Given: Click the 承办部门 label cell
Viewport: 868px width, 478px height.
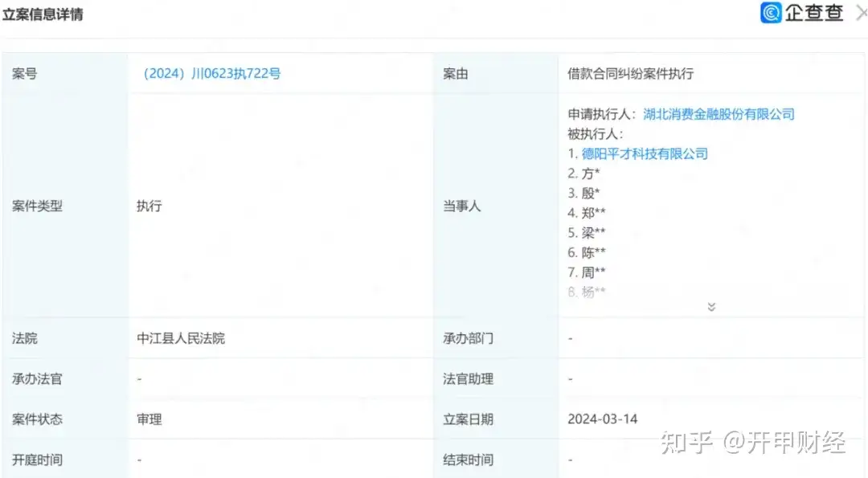Looking at the screenshot, I should tap(495, 338).
